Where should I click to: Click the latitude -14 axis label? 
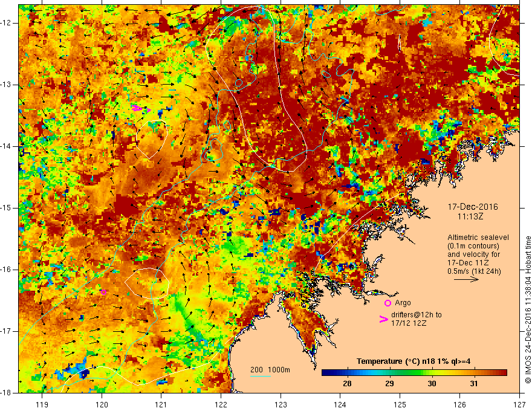point(6,146)
